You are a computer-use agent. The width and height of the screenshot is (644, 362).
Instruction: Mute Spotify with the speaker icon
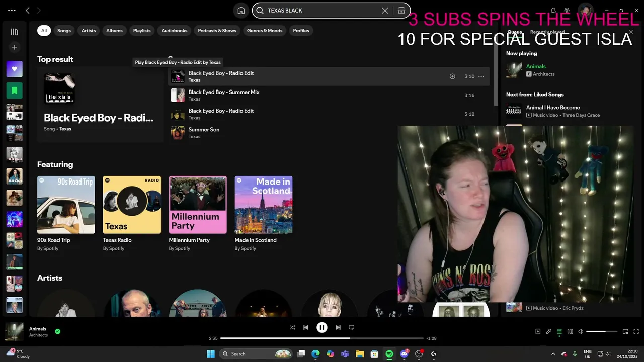tap(581, 332)
